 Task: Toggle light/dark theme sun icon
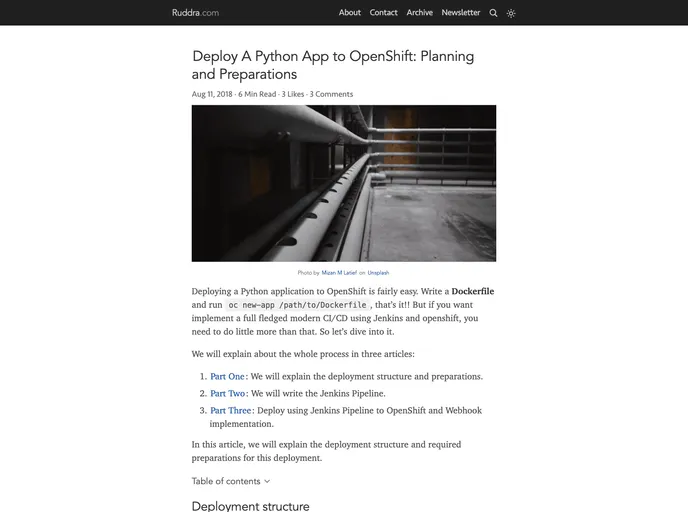(511, 14)
